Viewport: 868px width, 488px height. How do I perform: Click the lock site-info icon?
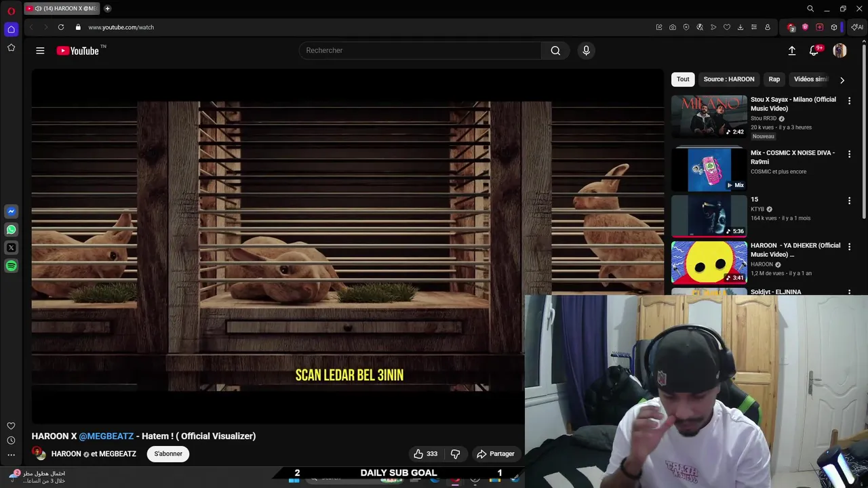point(78,27)
